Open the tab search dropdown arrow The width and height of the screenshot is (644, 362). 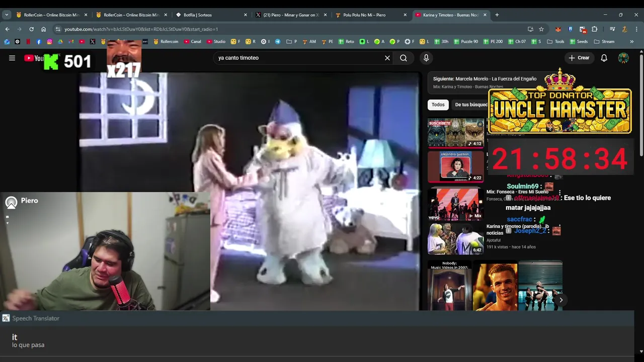pyautogui.click(x=7, y=15)
